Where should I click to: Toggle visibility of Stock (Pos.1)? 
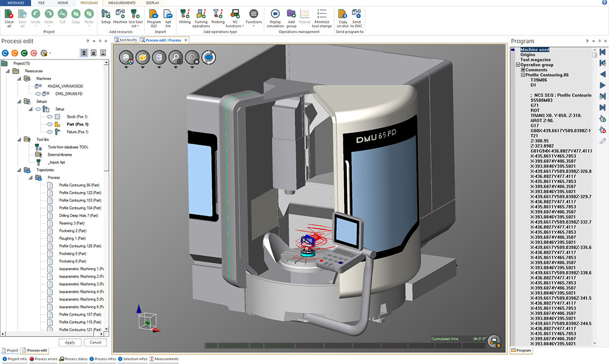(49, 116)
